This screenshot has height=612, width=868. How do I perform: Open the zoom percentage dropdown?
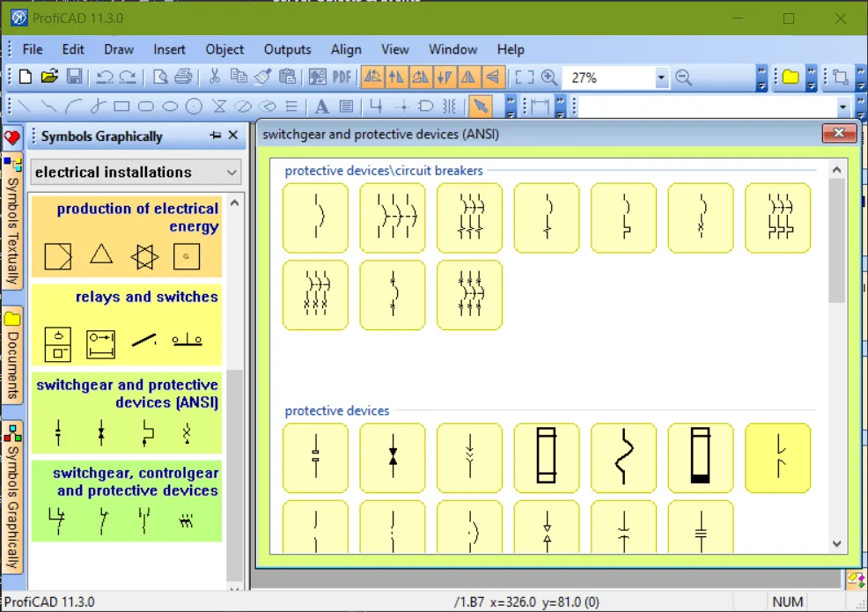pos(661,78)
